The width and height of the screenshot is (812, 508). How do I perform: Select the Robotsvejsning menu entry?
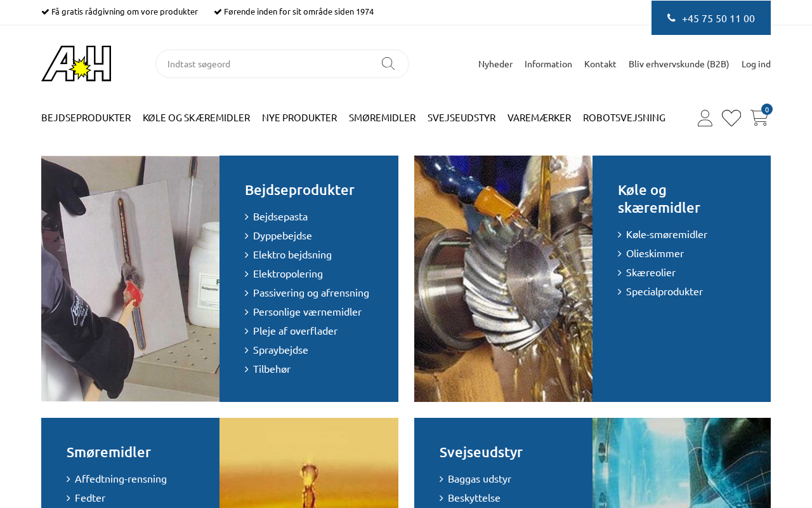[624, 117]
